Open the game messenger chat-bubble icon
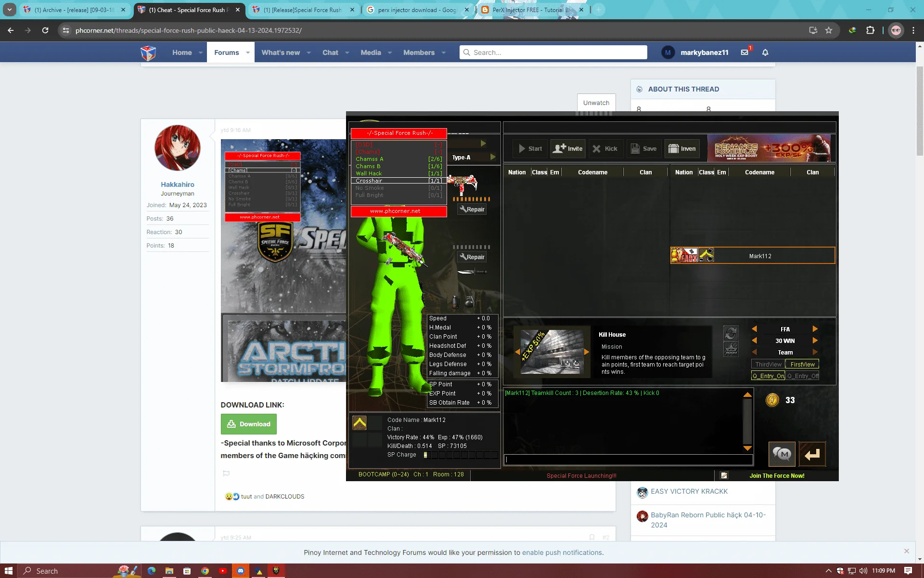The width and height of the screenshot is (924, 578). (x=782, y=454)
